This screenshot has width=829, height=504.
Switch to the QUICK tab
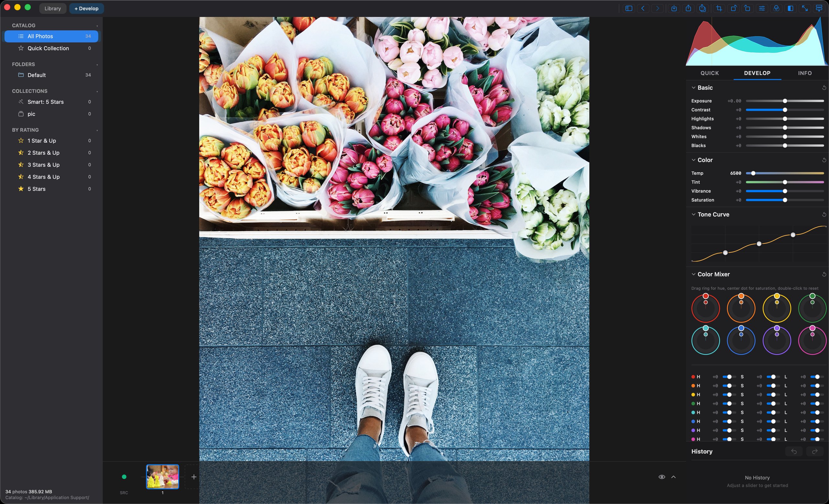coord(710,73)
